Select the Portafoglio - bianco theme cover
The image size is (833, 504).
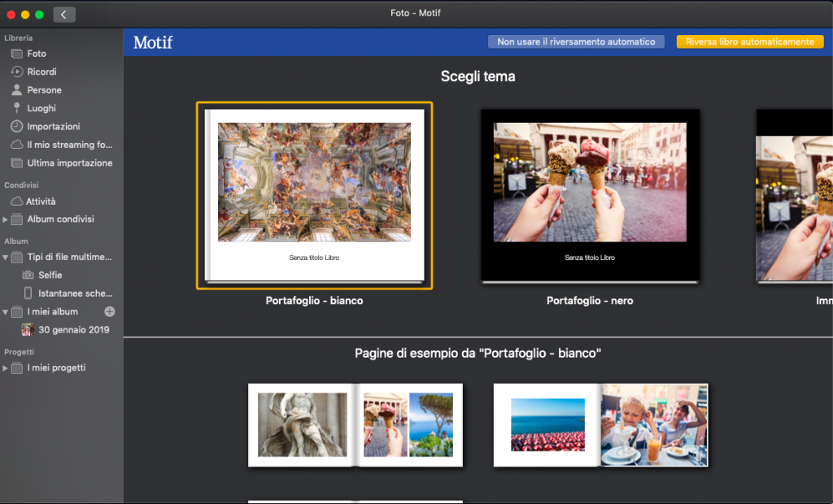point(315,195)
